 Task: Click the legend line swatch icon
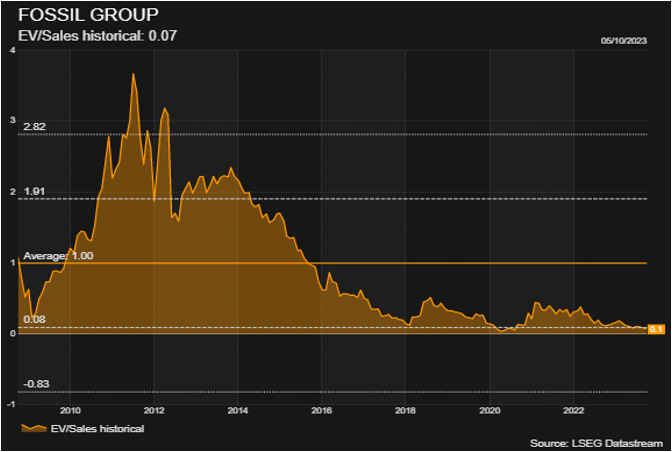coord(33,428)
